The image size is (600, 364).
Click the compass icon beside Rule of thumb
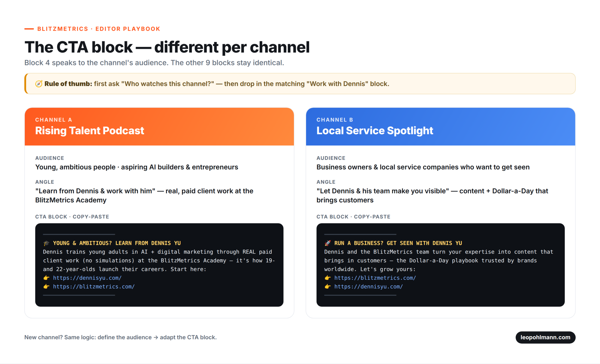39,84
